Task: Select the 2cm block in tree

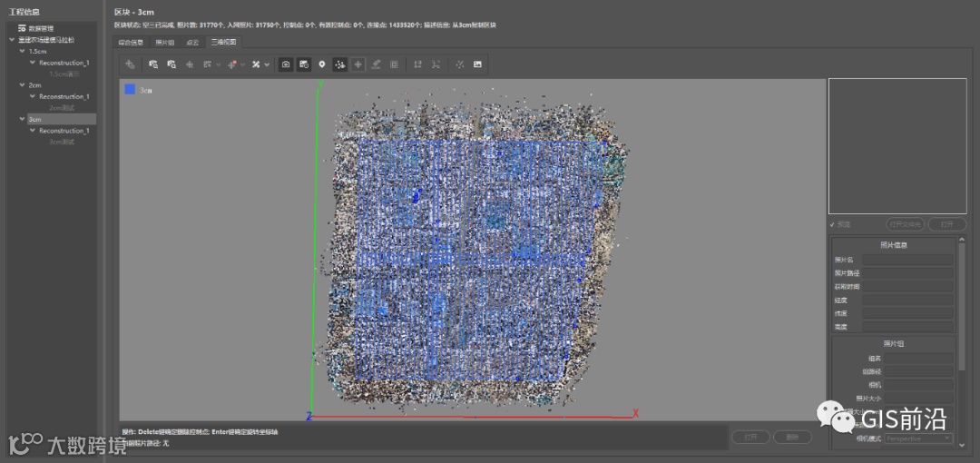Action: point(34,84)
